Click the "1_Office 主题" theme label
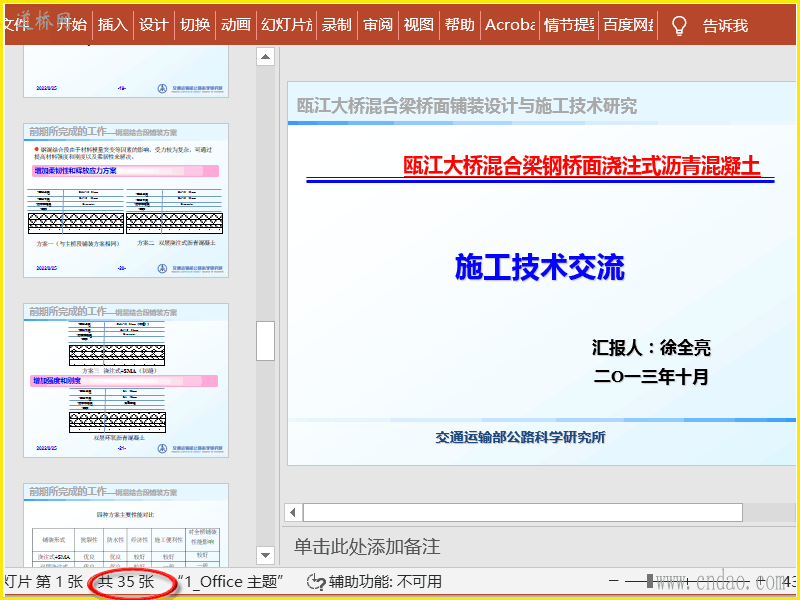 click(x=230, y=582)
